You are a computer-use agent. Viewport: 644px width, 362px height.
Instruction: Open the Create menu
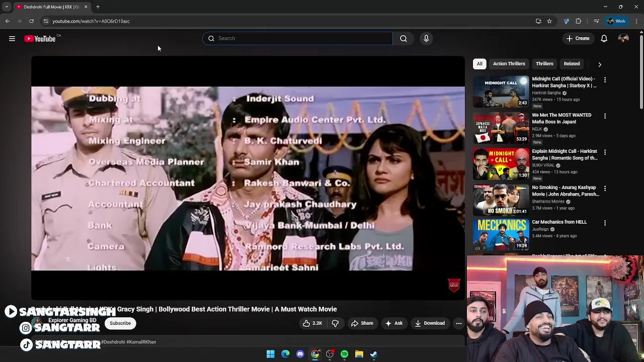click(x=578, y=38)
